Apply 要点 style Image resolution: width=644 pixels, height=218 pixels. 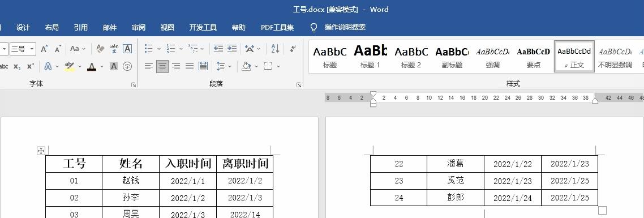pos(533,57)
